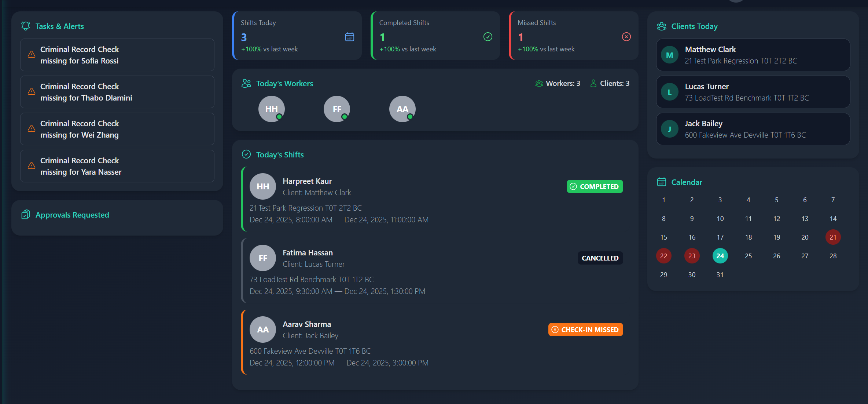Image resolution: width=868 pixels, height=404 pixels.
Task: Select December 22 on the calendar
Action: click(663, 256)
